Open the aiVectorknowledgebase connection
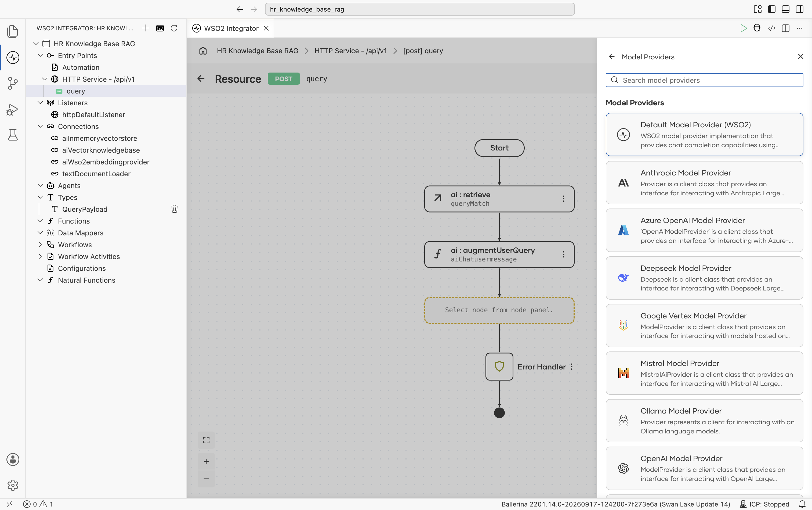This screenshot has height=510, width=812. tap(101, 150)
